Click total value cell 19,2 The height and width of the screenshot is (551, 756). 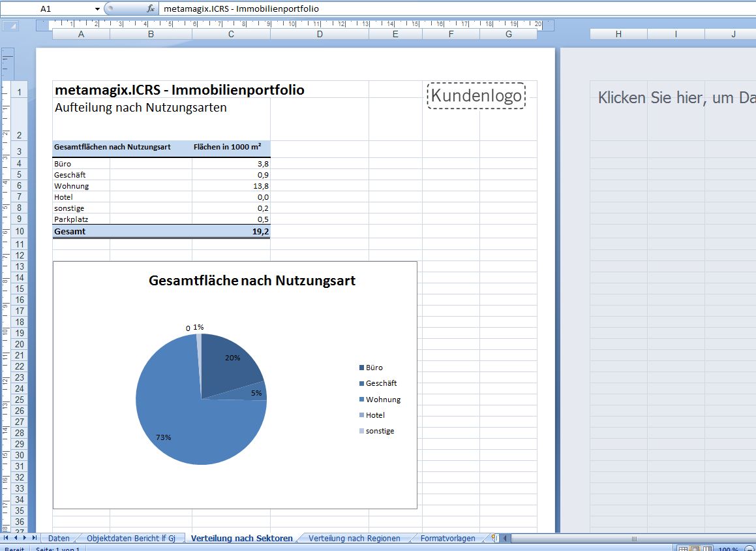(231, 231)
